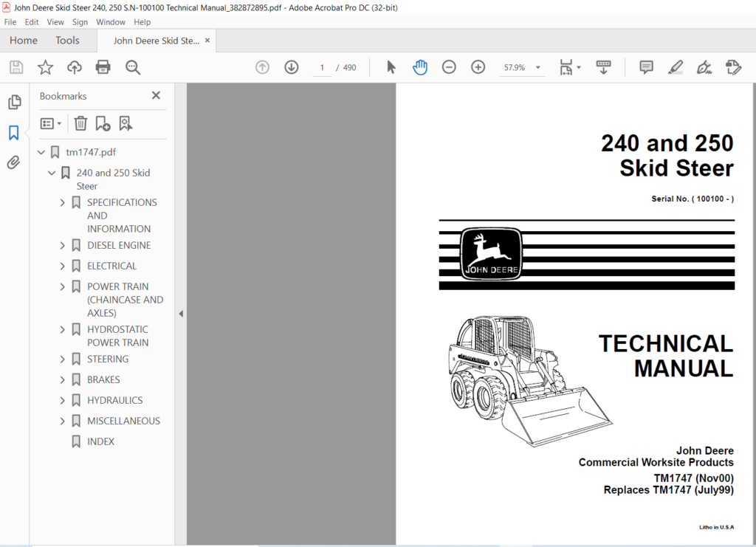The height and width of the screenshot is (547, 756).
Task: Open the File menu
Action: click(10, 22)
